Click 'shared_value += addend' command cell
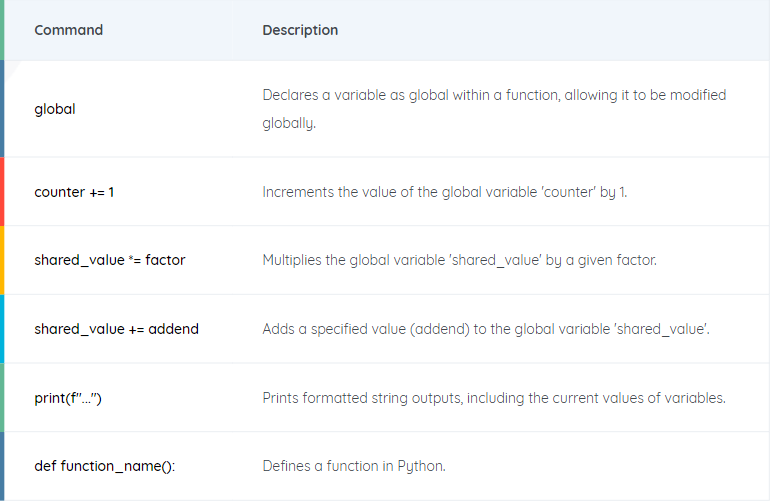 coord(116,329)
